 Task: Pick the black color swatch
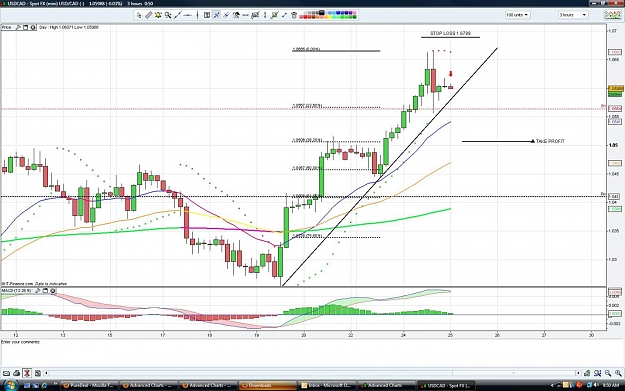point(321,13)
